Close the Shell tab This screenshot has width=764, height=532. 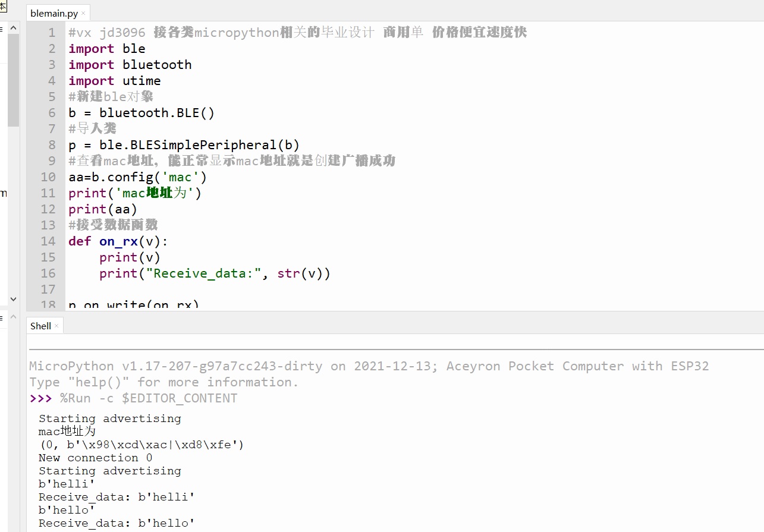coord(58,326)
